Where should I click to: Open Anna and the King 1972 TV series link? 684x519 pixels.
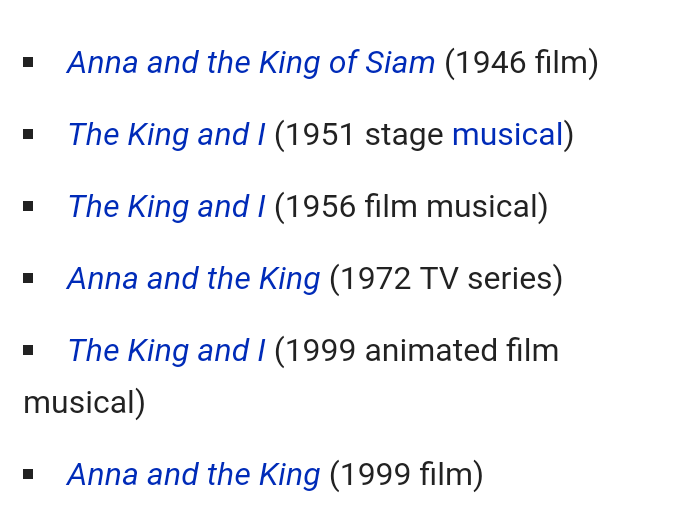tap(193, 279)
